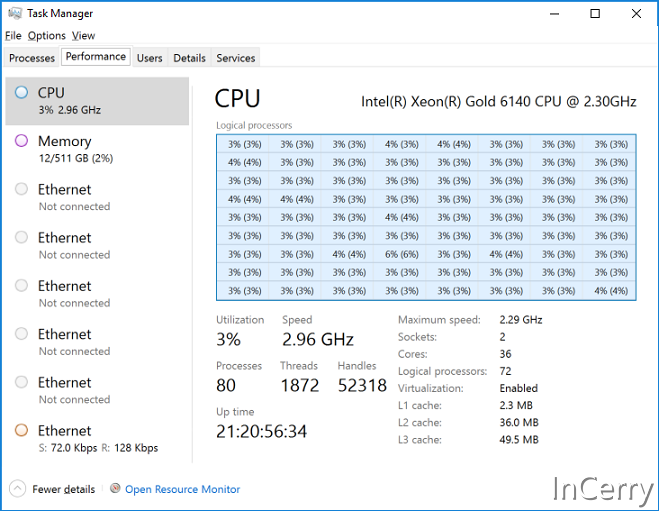The width and height of the screenshot is (659, 511).
Task: Select the first not-connected Ethernet adapter
Action: coord(96,197)
